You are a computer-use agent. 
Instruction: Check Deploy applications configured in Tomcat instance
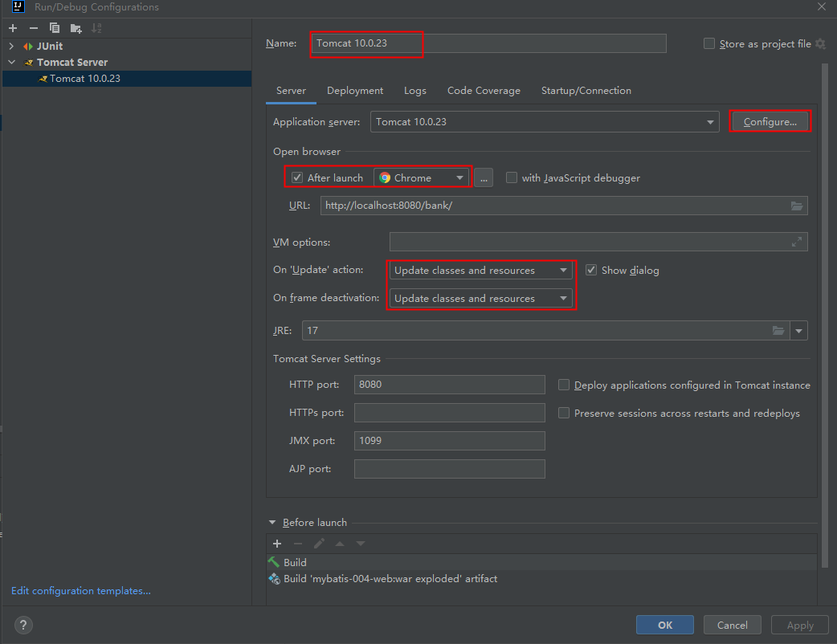point(564,385)
